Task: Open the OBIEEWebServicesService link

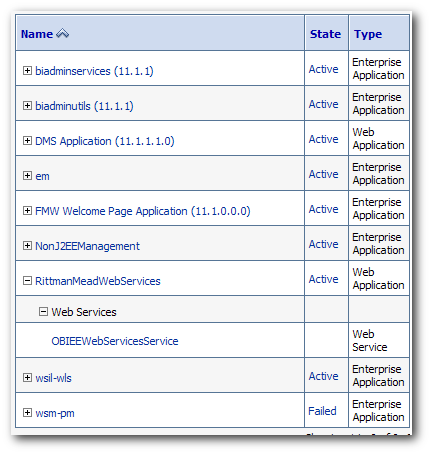Action: click(115, 341)
